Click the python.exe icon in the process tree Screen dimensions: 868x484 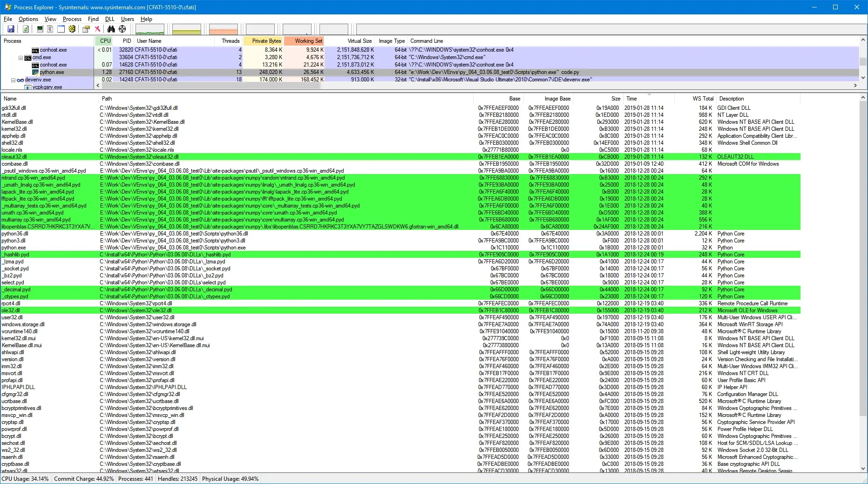[35, 72]
